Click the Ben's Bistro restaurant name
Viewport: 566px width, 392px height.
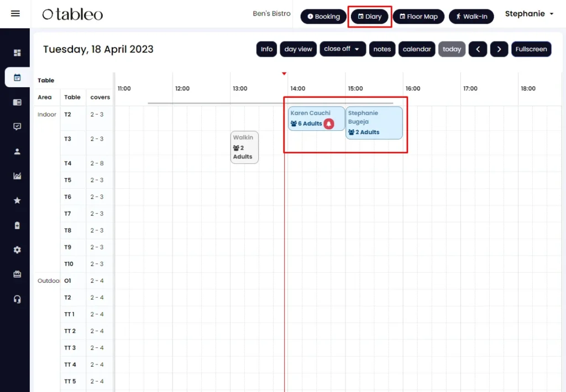point(271,14)
